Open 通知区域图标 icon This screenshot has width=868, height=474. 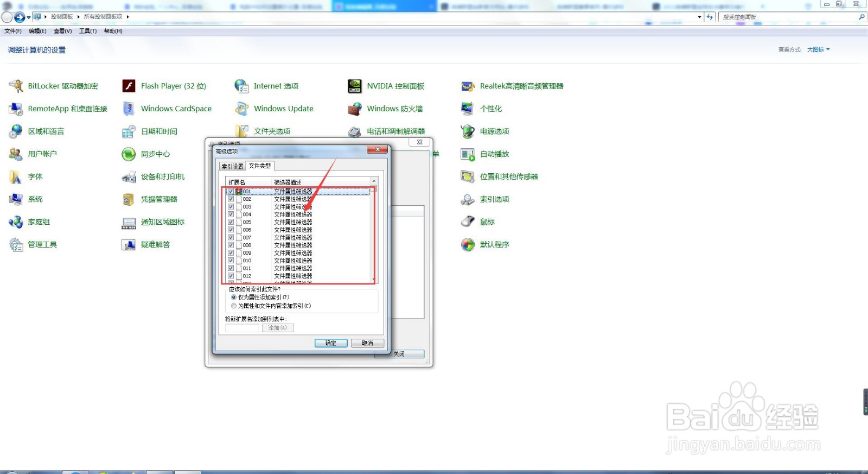point(129,222)
